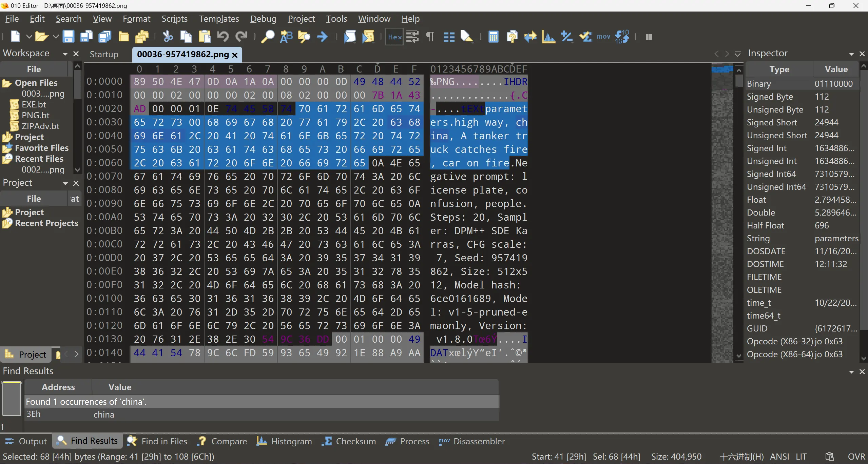
Task: Click the Undo toolbar icon
Action: (x=223, y=37)
